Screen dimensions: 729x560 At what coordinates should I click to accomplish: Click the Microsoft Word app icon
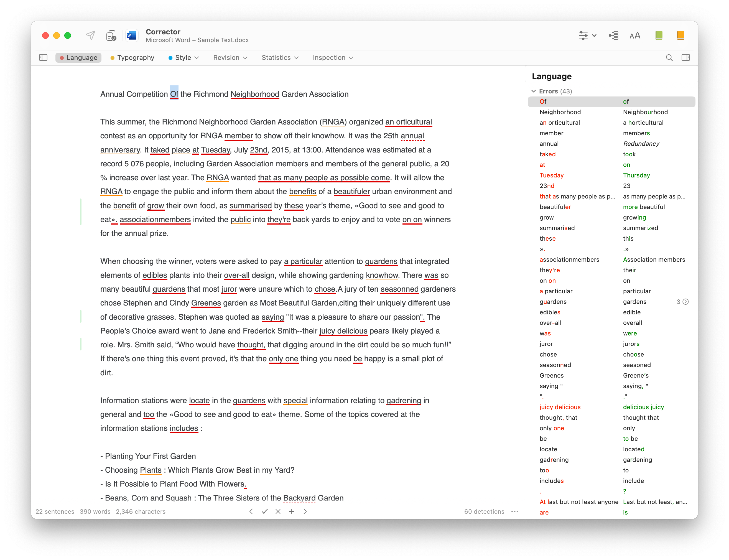click(132, 35)
